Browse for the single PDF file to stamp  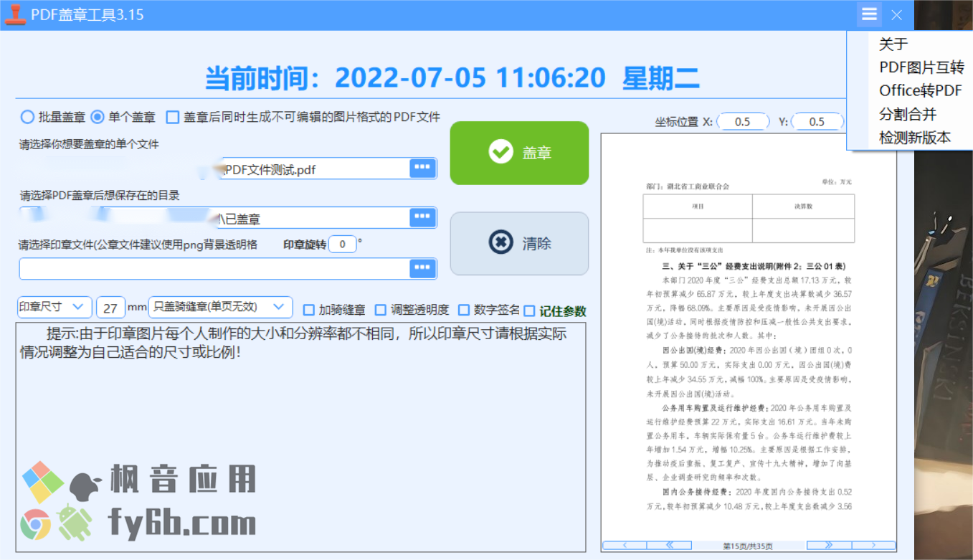(x=423, y=169)
